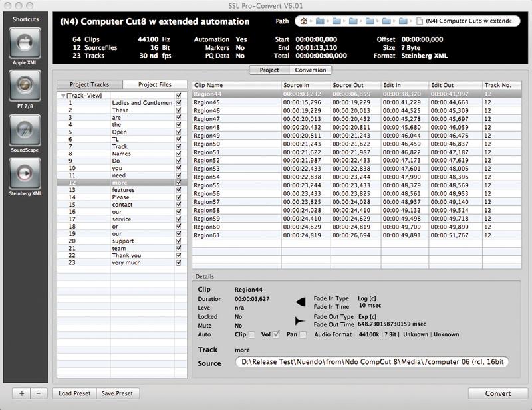
Task: Click the Convert button
Action: click(x=497, y=393)
